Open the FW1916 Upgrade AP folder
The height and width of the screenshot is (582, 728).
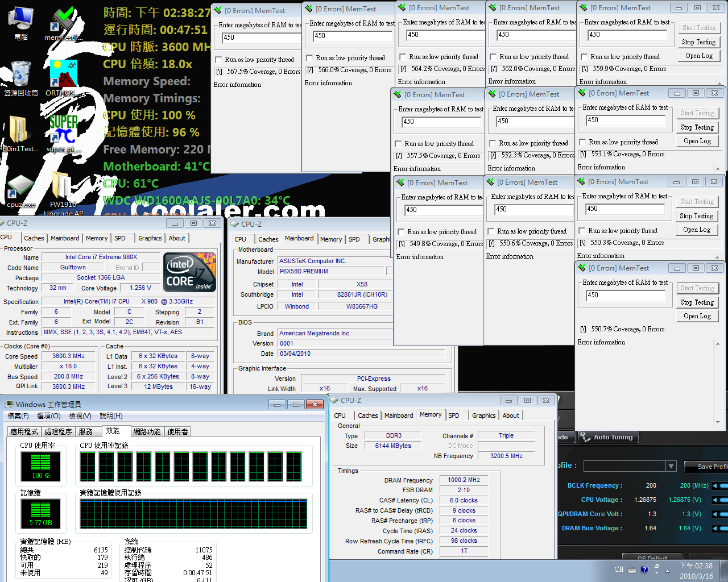click(63, 194)
